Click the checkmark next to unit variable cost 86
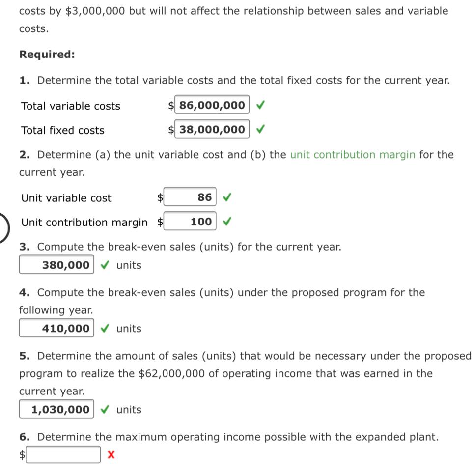 pyautogui.click(x=227, y=197)
